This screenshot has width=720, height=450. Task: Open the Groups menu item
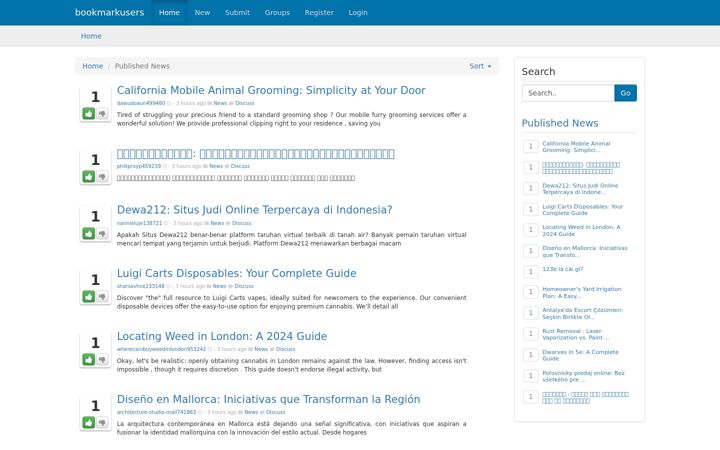click(x=277, y=12)
